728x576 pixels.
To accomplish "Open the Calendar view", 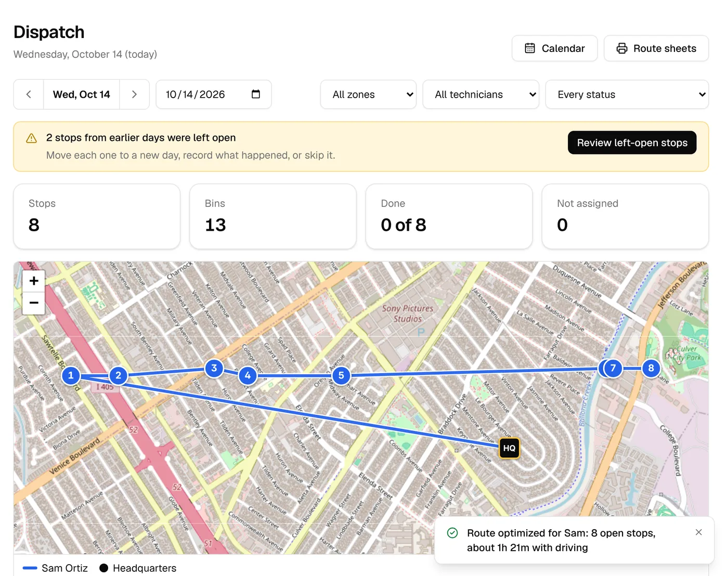I will 554,48.
